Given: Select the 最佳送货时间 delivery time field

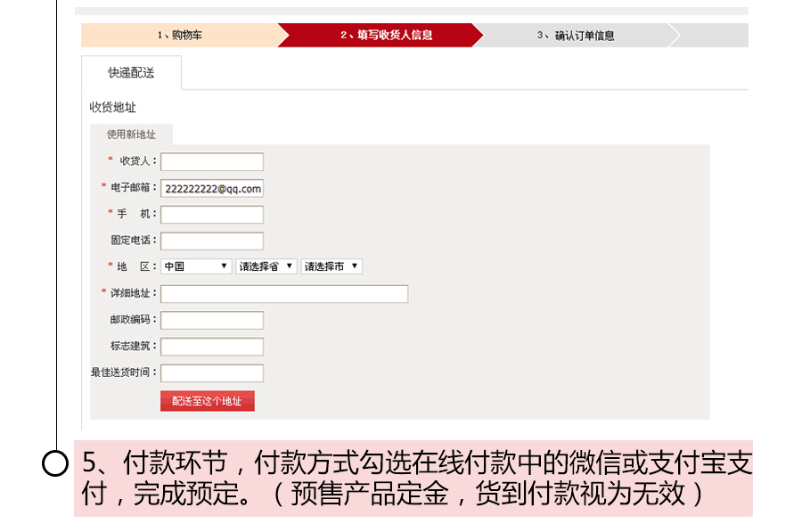Looking at the screenshot, I should tap(212, 373).
